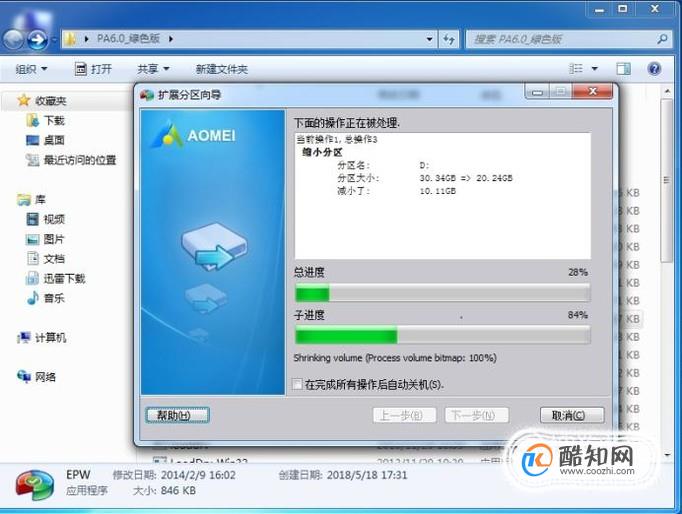Click the 取消(C) button
This screenshot has height=514, width=682.
(x=572, y=415)
